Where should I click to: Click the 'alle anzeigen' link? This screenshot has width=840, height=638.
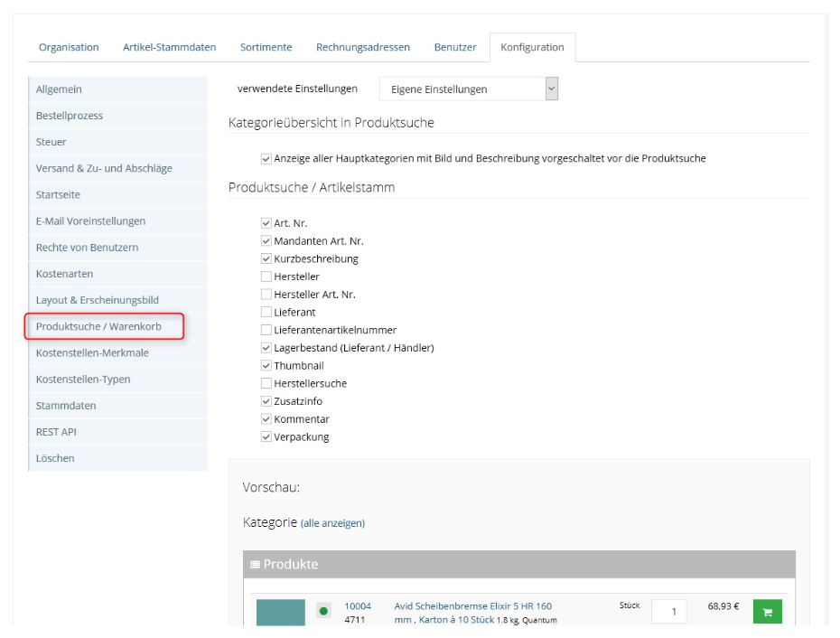332,523
